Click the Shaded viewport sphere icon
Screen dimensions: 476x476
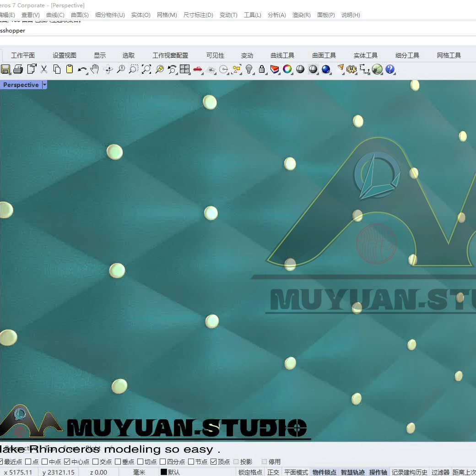(x=300, y=69)
